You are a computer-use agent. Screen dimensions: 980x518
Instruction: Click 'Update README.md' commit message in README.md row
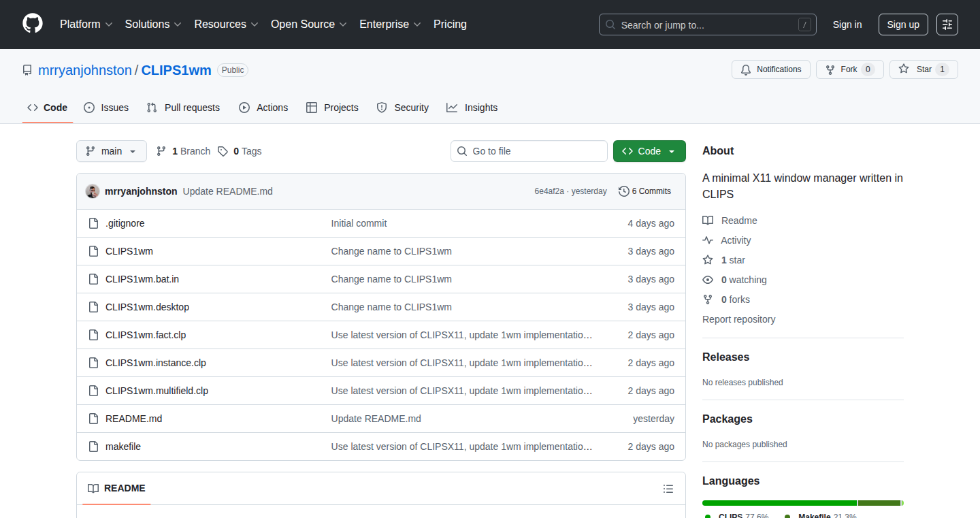click(x=376, y=419)
